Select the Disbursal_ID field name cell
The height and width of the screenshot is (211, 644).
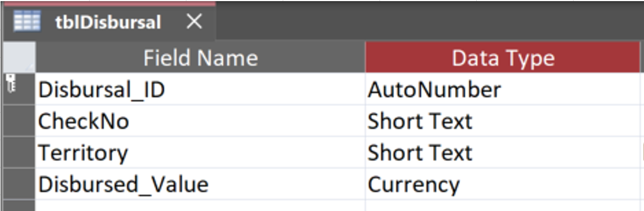[x=200, y=89]
